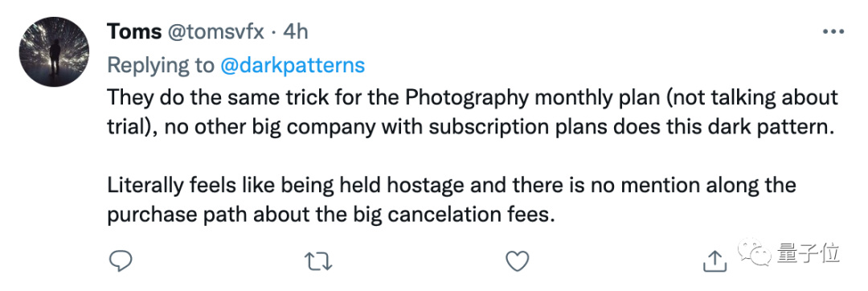Open the three-dot more options menu
Viewport: 868px width, 291px height.
pos(833,32)
